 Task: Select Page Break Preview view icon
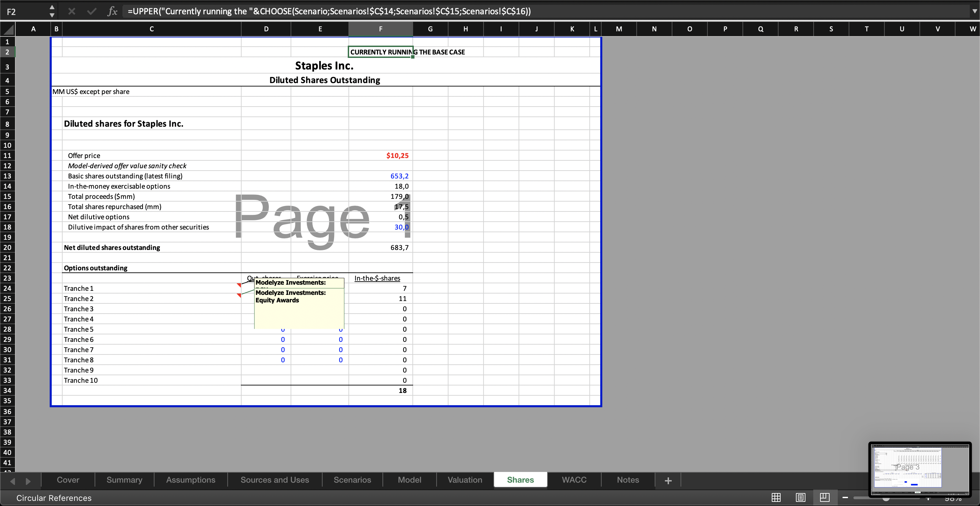tap(825, 497)
